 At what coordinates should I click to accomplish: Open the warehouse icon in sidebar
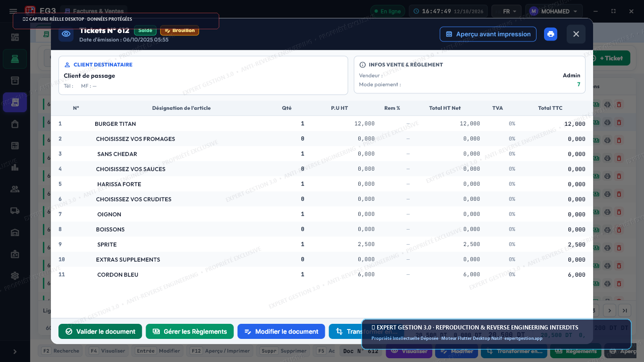point(15,232)
